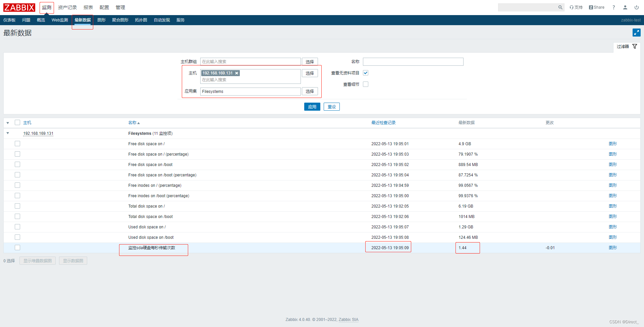Open 图形 for 'Used disk space on /'
Viewport: 644px width, 327px height.
pyautogui.click(x=613, y=227)
